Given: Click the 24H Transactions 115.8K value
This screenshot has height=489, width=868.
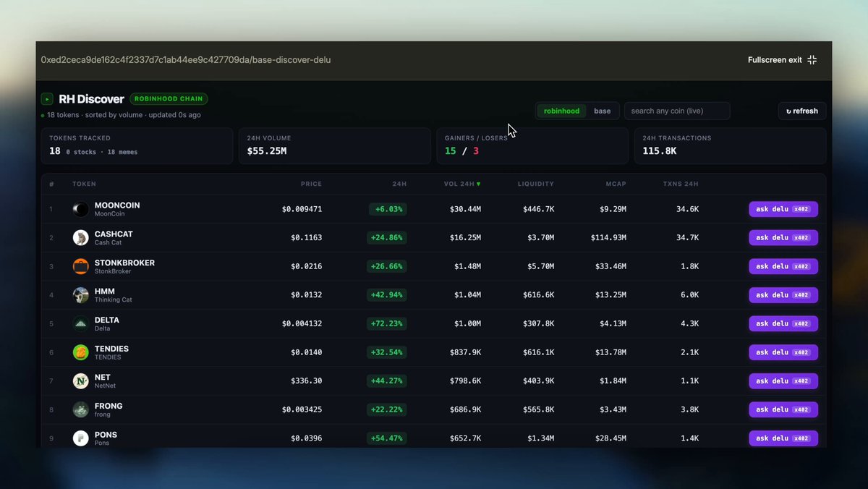Looking at the screenshot, I should [660, 151].
